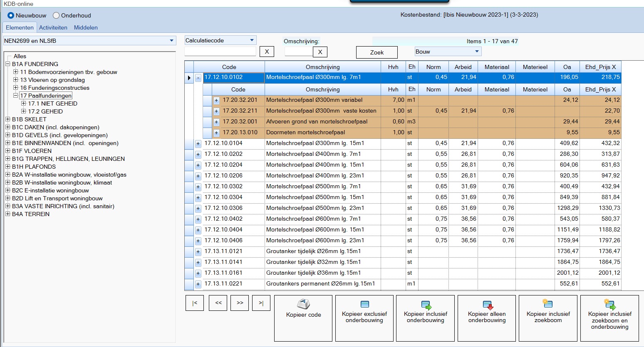Image resolution: width=644 pixels, height=347 pixels.
Task: Expand 11 Bodemvoorzieningen tbv. gebouw node
Action: coord(15,72)
